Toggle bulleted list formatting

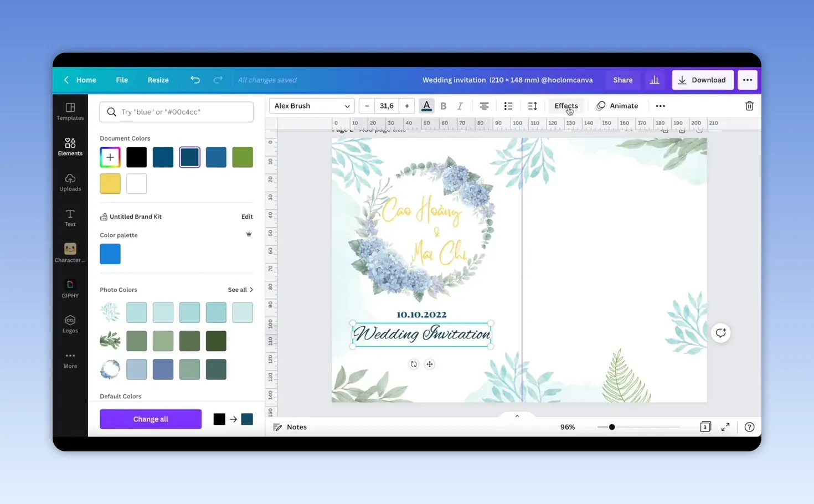click(x=508, y=106)
